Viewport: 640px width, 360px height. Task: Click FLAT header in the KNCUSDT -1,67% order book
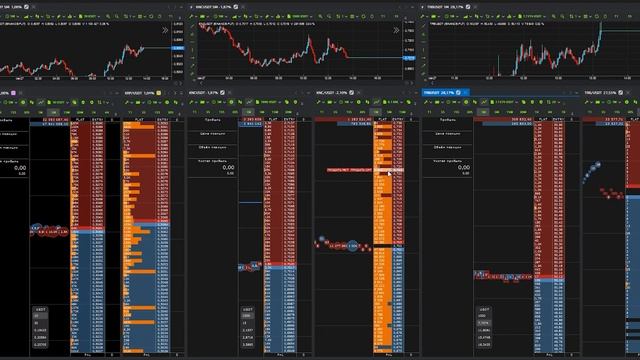(273, 120)
